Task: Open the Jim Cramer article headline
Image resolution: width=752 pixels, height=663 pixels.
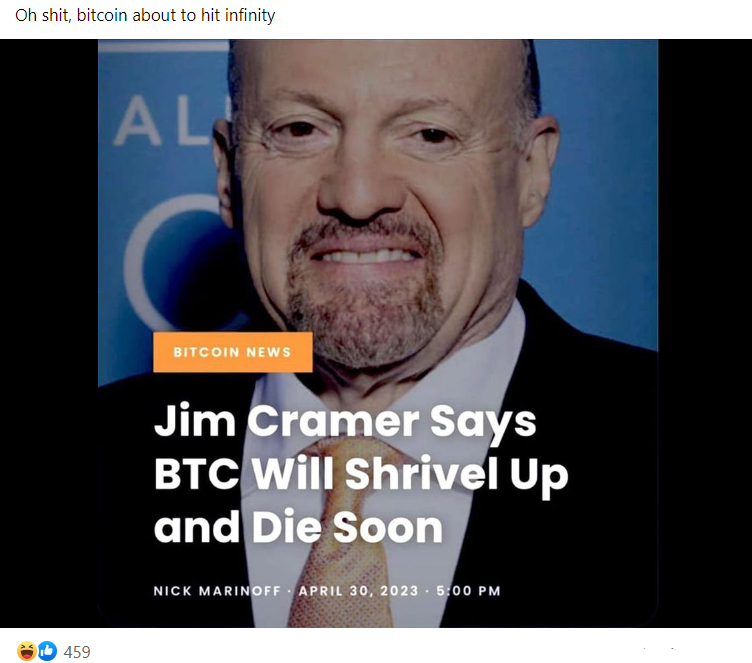Action: (361, 474)
